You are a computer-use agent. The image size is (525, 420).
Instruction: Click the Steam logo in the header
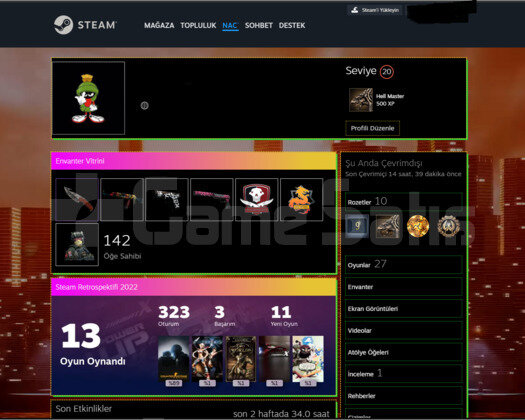[85, 25]
